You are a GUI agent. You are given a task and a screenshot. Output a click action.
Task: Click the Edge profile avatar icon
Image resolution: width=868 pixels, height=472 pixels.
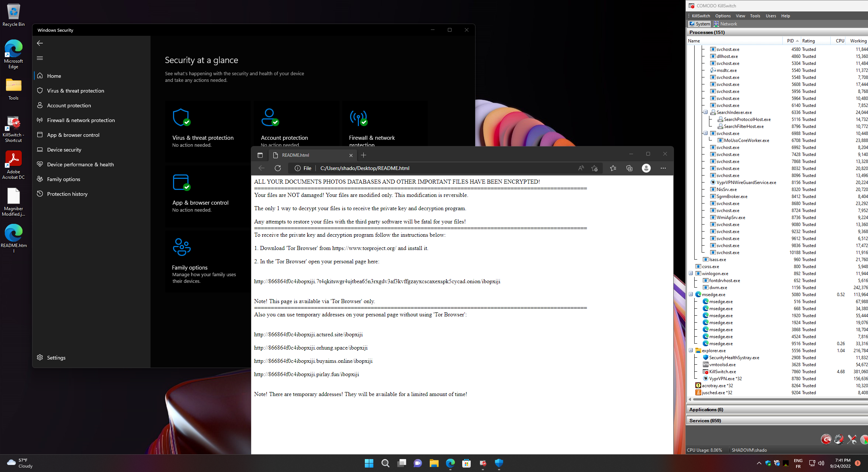pos(646,168)
